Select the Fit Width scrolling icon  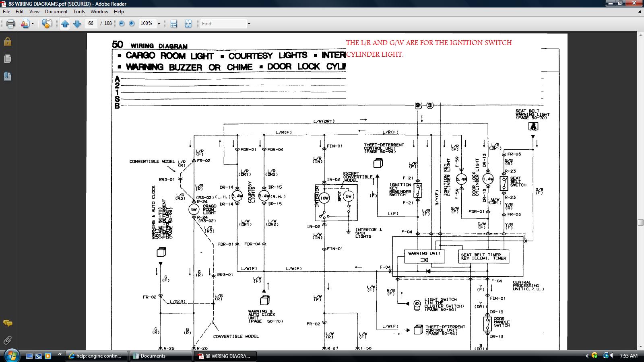(173, 24)
